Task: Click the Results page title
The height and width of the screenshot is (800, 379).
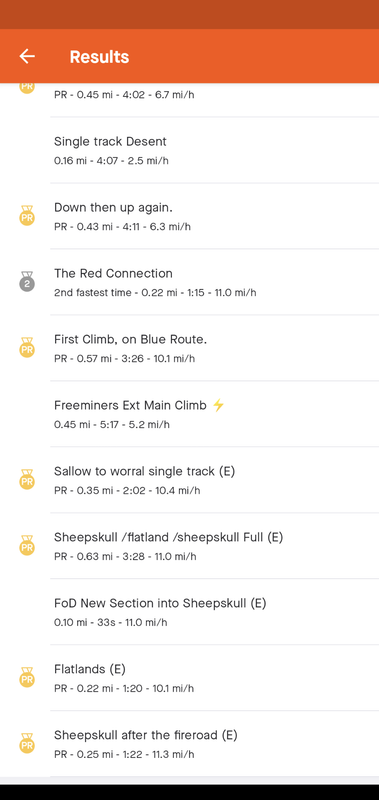Action: pyautogui.click(x=99, y=57)
